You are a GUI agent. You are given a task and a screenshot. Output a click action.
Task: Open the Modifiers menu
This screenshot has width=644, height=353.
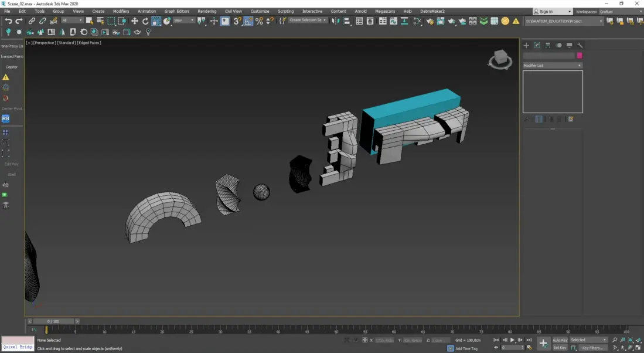[121, 12]
